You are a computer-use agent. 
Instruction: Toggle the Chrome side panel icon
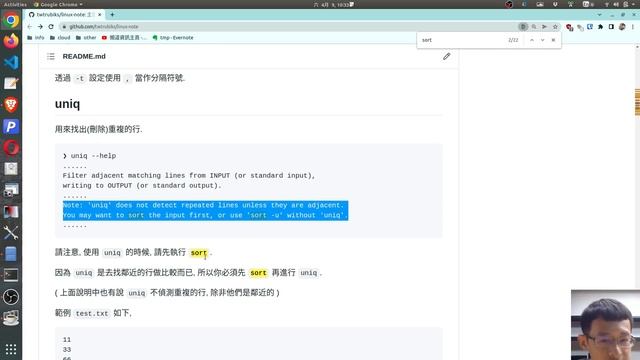point(611,27)
